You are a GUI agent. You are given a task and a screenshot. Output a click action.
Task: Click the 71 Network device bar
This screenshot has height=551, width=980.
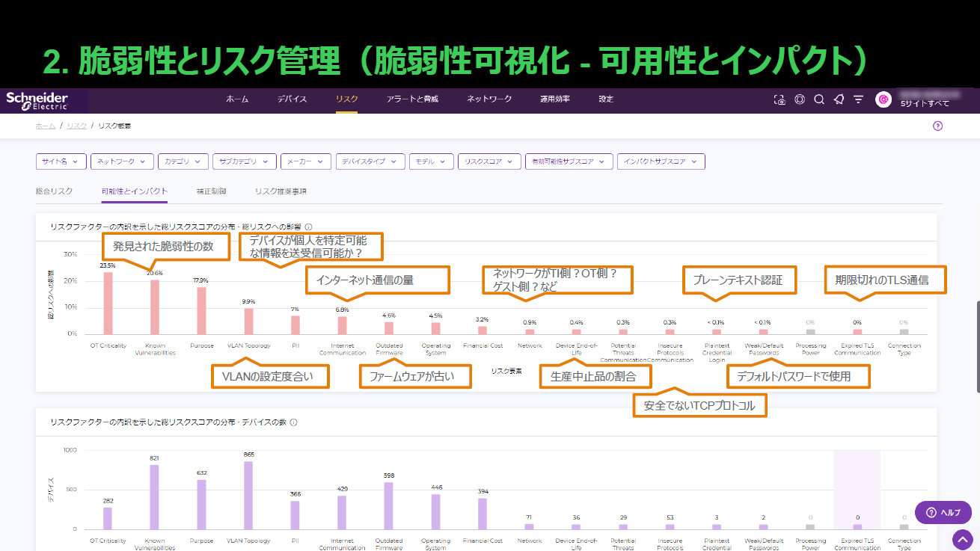(x=529, y=526)
